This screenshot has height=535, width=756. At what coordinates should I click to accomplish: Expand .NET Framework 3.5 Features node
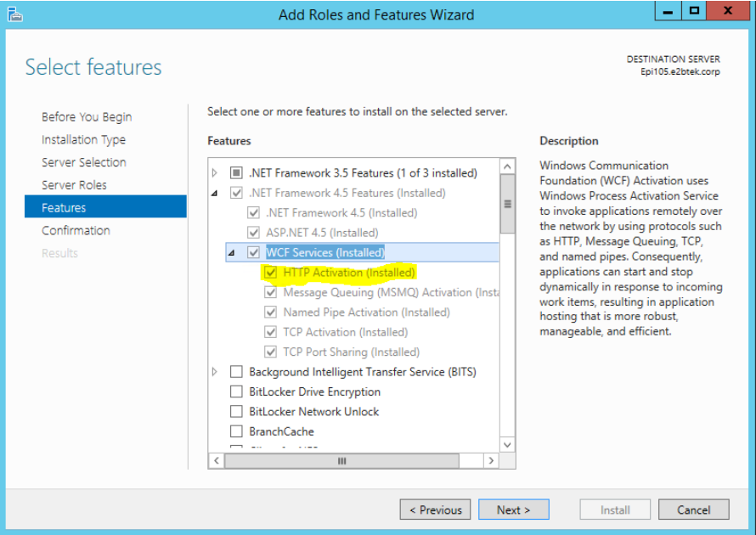(215, 173)
